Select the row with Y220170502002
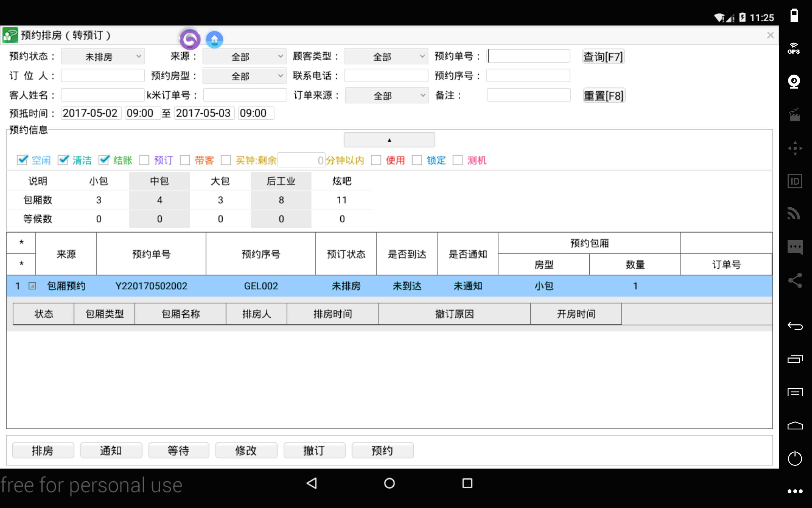Viewport: 812px width, 508px height. click(x=389, y=286)
